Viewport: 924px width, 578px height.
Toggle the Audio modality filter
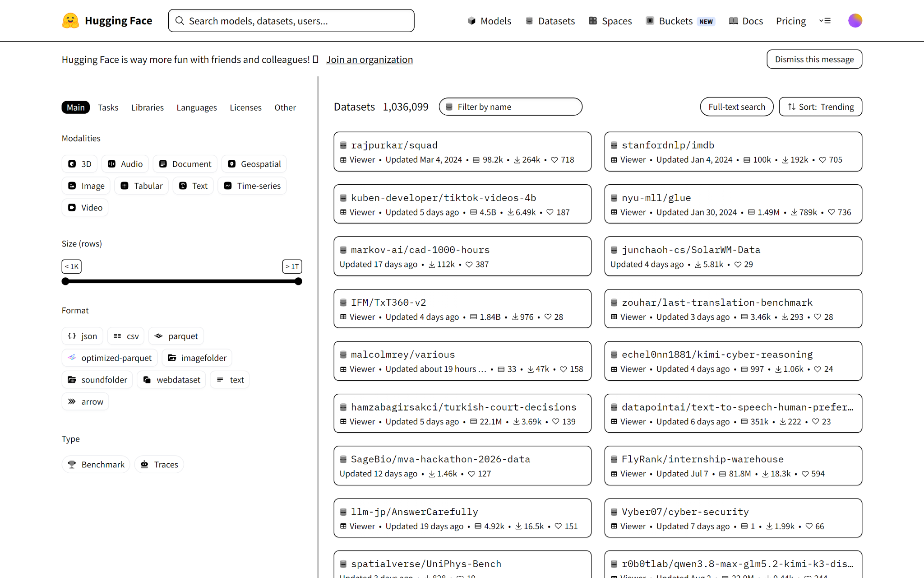coord(125,164)
